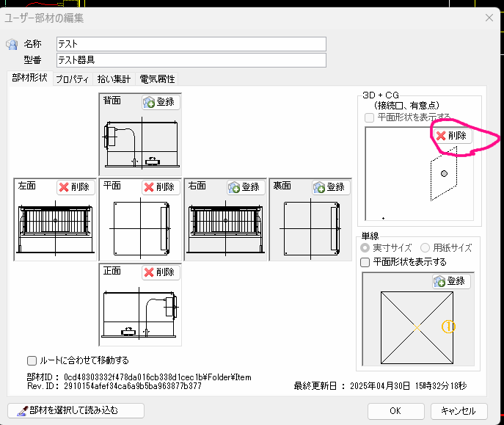Switch to the 部材形状 tab
504x425 pixels.
29,78
